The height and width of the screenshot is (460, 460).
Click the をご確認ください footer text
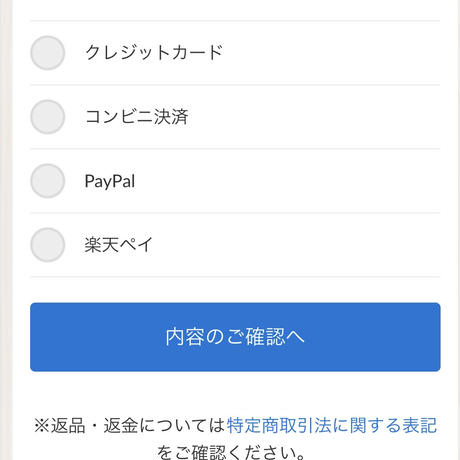(231, 452)
